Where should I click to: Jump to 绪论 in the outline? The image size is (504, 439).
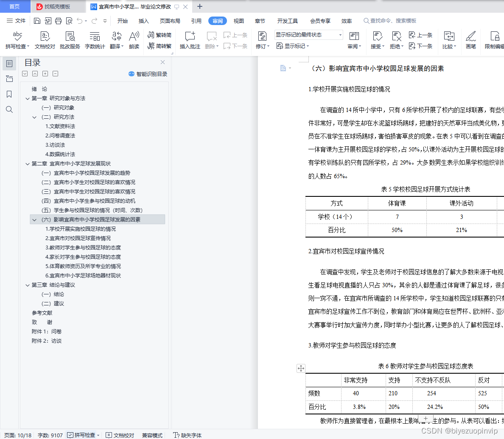(39, 89)
